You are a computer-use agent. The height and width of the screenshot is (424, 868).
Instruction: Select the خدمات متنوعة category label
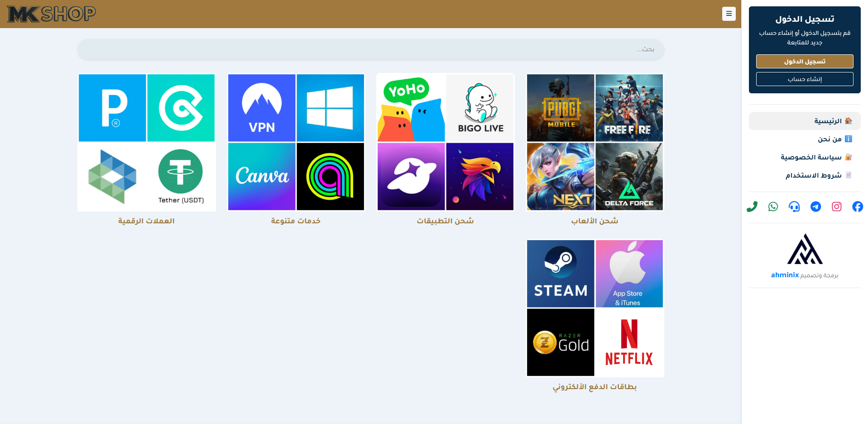coord(296,221)
